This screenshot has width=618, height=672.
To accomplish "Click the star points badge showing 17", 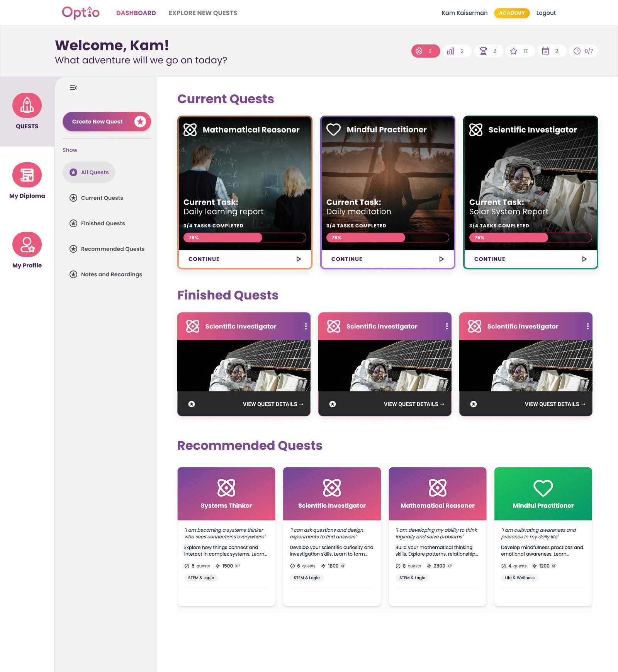I will [x=520, y=51].
